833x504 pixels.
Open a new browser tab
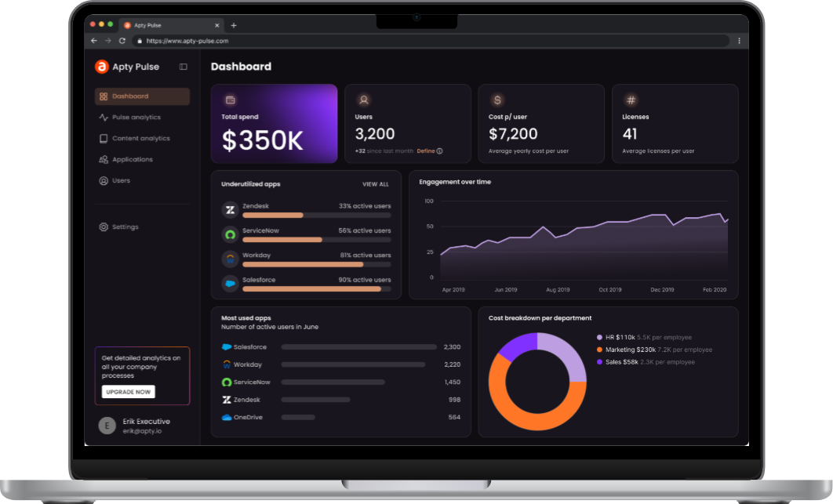click(x=234, y=24)
